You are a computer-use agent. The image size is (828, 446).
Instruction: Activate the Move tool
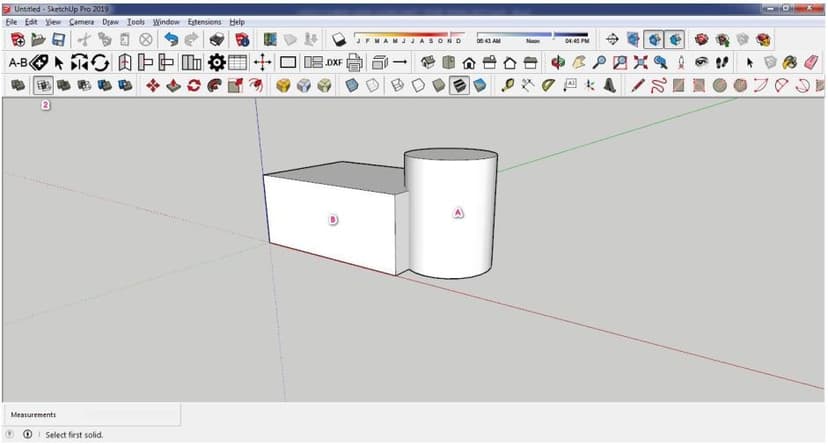click(153, 85)
